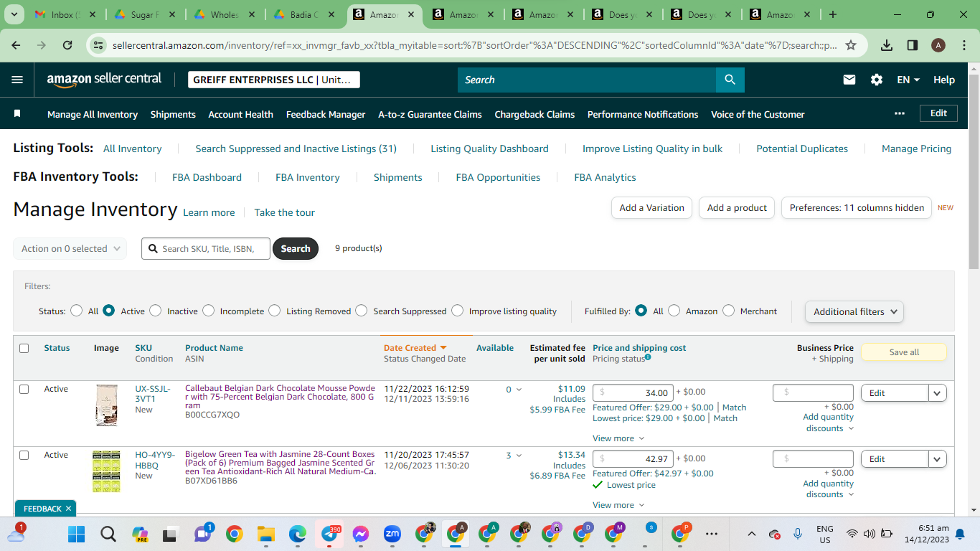Click the Search SKU, Title, ISBN field
Screen dimensions: 980x551
[x=206, y=248]
